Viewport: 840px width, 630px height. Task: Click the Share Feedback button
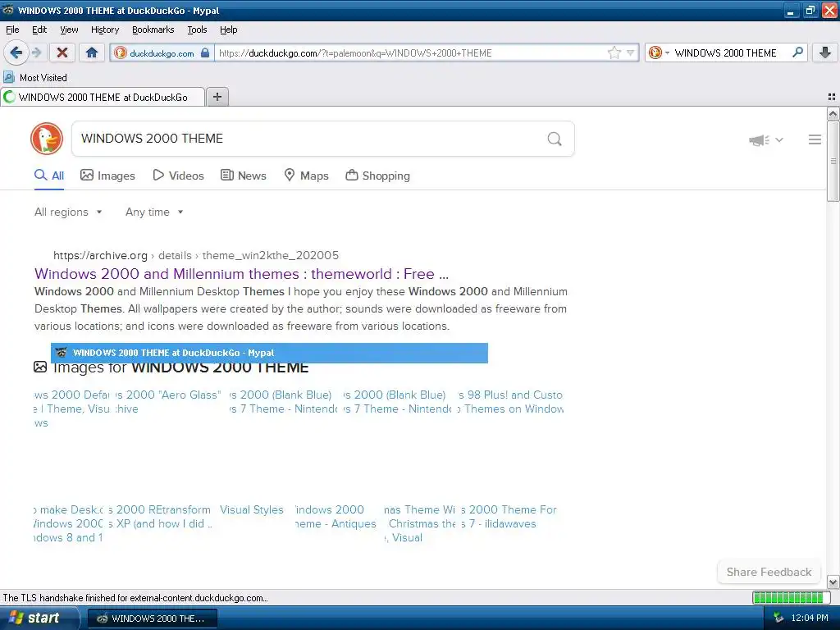pyautogui.click(x=769, y=572)
